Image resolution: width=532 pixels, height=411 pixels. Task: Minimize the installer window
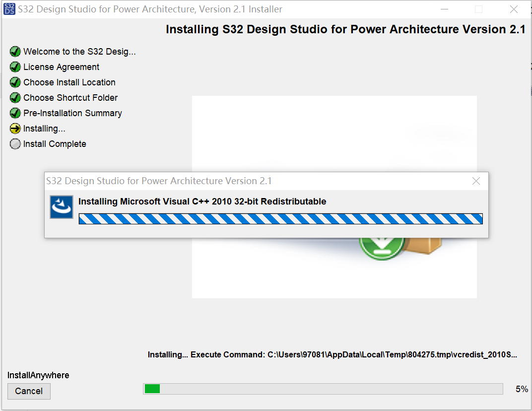pyautogui.click(x=445, y=9)
